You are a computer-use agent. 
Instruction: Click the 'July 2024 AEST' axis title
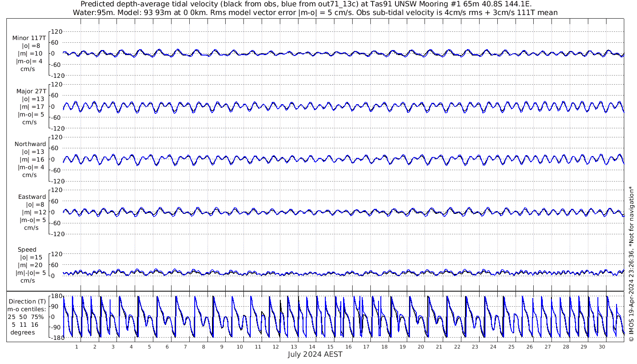coord(315,354)
